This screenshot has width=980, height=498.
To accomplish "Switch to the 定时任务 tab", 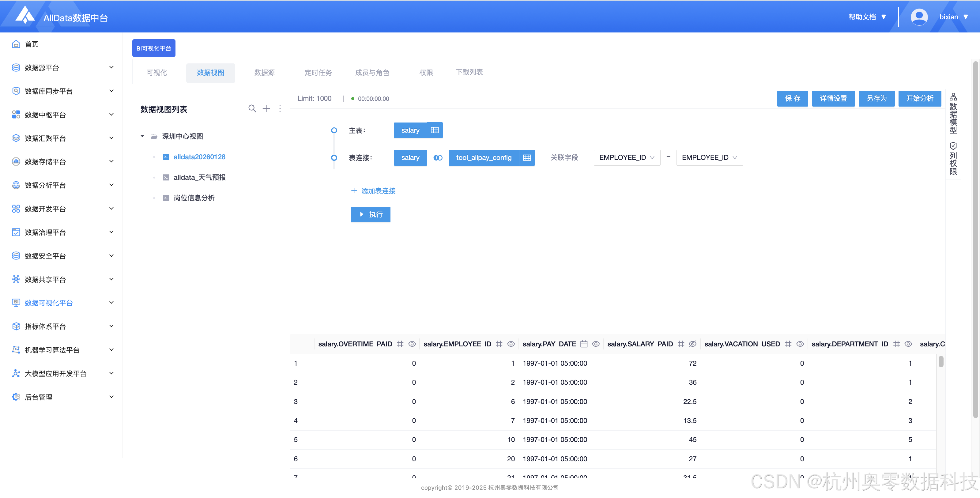I will (x=318, y=72).
